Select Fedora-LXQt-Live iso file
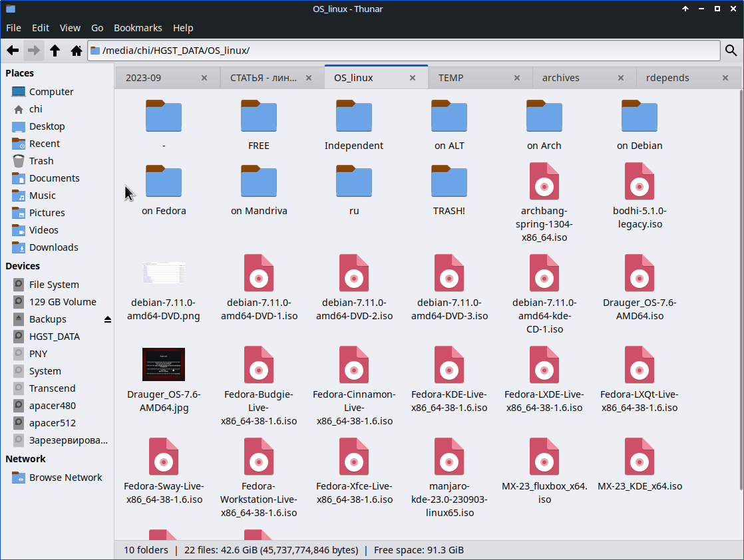This screenshot has height=560, width=744. pos(640,380)
